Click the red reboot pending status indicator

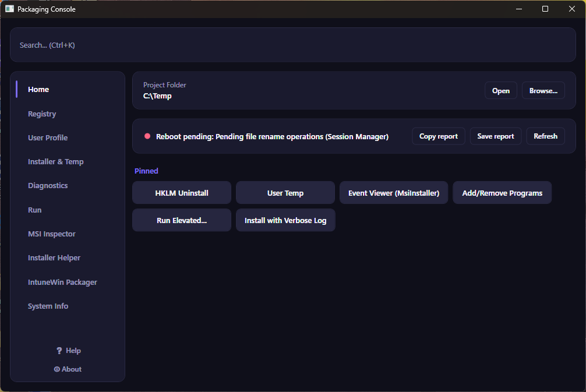(147, 136)
